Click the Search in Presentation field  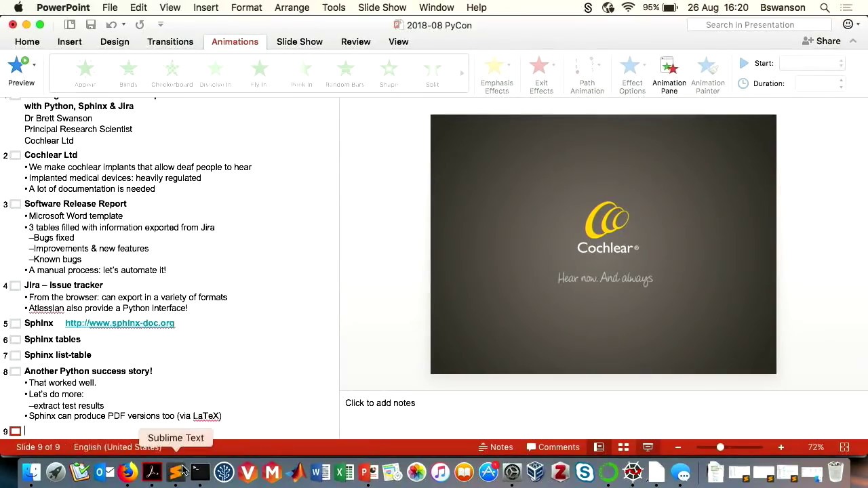(759, 24)
